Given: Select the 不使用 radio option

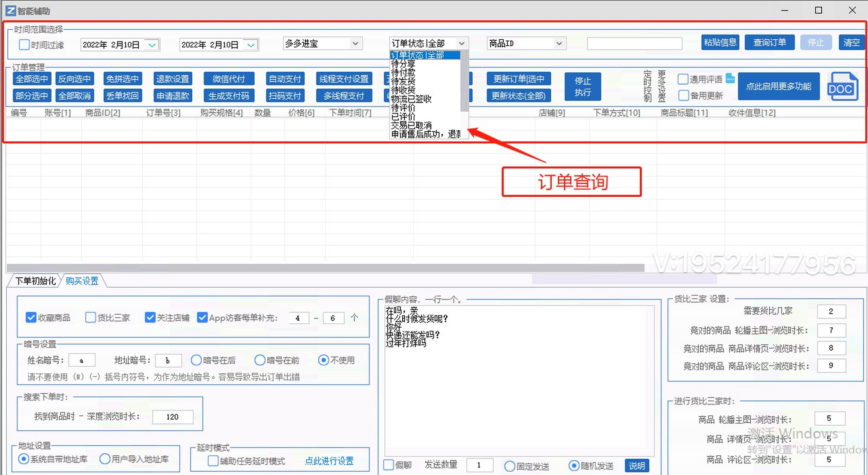Looking at the screenshot, I should [323, 360].
